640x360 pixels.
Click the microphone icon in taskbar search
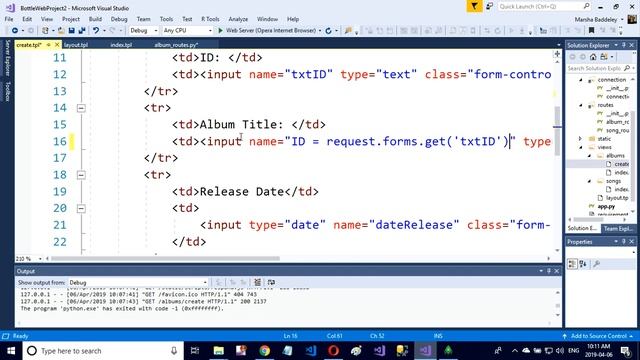click(174, 351)
